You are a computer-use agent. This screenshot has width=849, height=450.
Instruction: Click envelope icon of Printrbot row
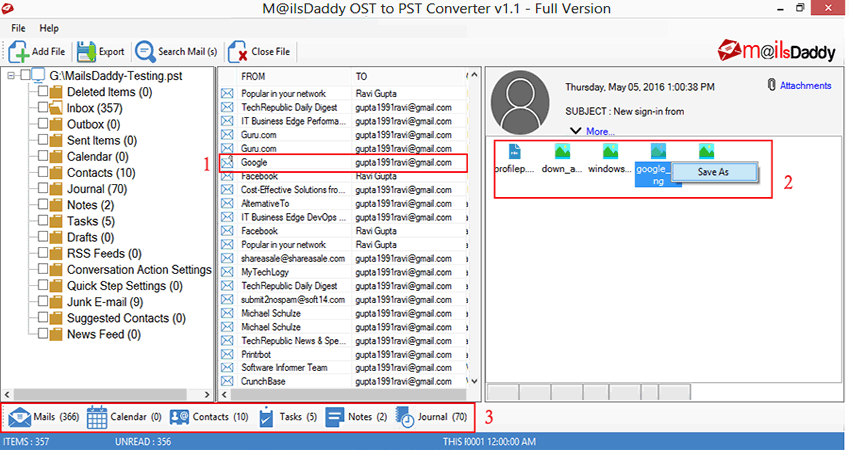point(227,354)
